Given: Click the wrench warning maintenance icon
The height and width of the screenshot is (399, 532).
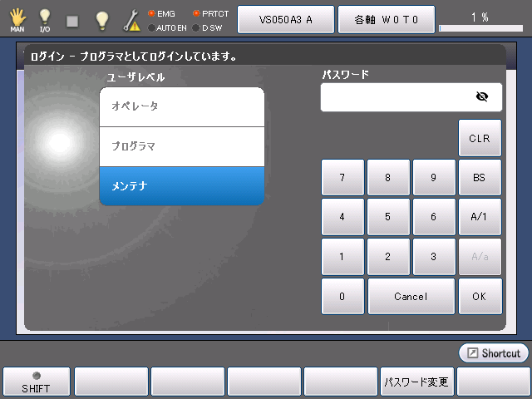Looking at the screenshot, I should point(131,20).
